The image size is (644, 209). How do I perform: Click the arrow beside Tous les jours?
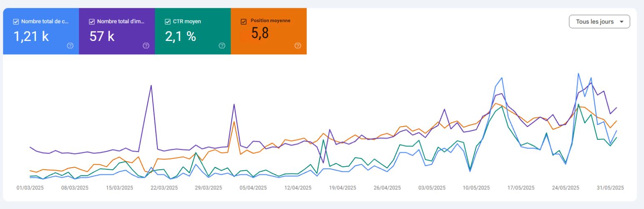(622, 22)
